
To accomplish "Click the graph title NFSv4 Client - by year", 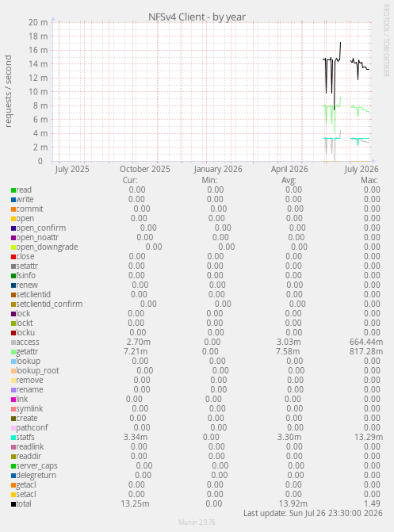I will click(x=197, y=17).
